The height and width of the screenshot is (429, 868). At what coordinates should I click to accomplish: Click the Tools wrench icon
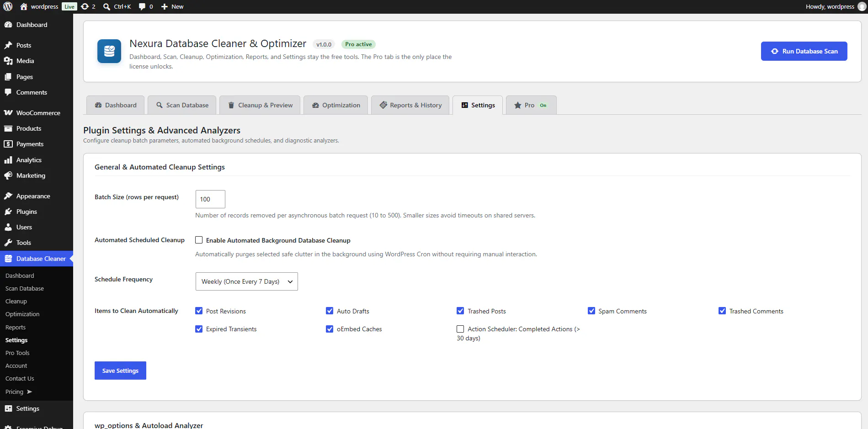8,243
